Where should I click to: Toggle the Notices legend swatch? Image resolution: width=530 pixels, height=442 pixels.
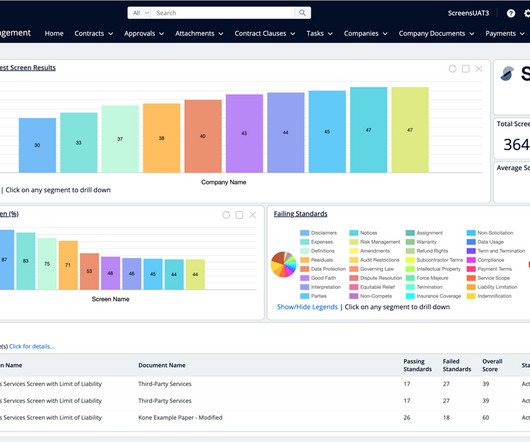pos(354,233)
